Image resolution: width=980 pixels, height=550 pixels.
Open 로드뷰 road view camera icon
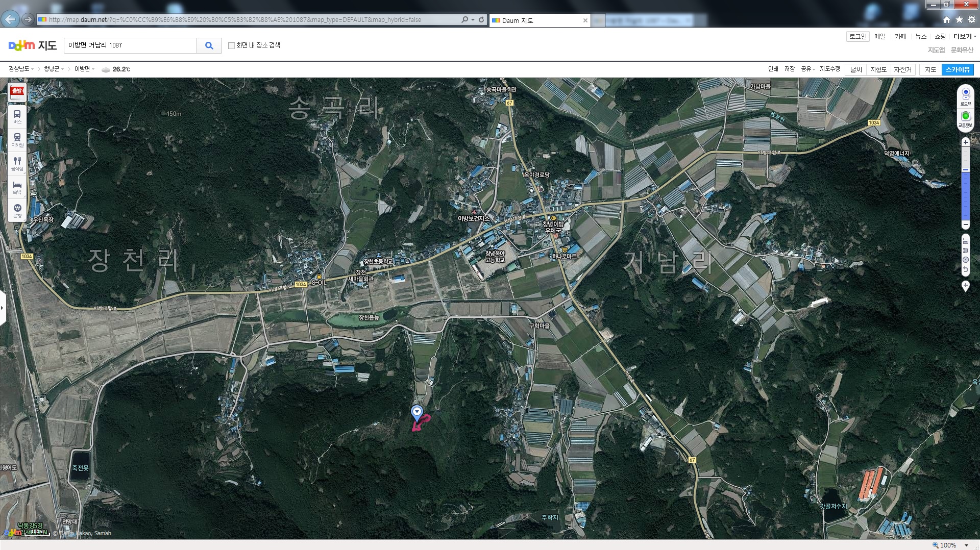(965, 95)
